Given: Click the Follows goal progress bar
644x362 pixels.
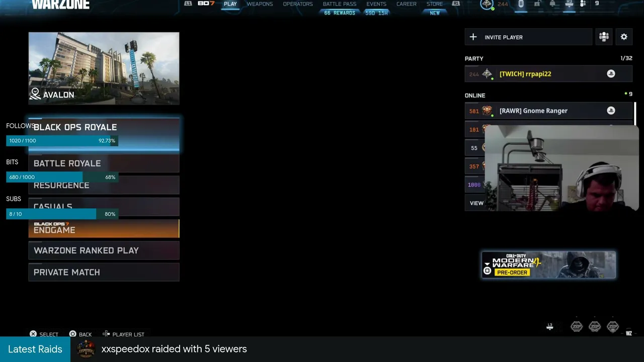Looking at the screenshot, I should pos(62,141).
